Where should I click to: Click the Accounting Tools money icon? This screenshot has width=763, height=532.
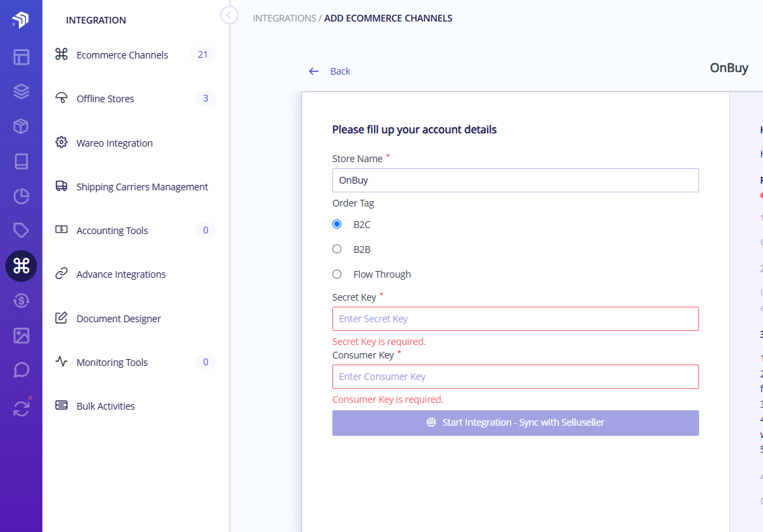click(61, 229)
